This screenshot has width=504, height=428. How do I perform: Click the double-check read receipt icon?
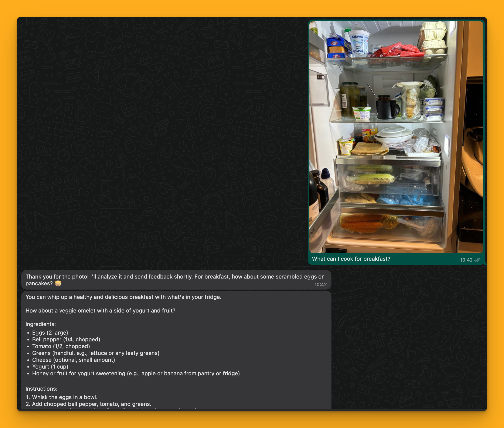[x=477, y=260]
